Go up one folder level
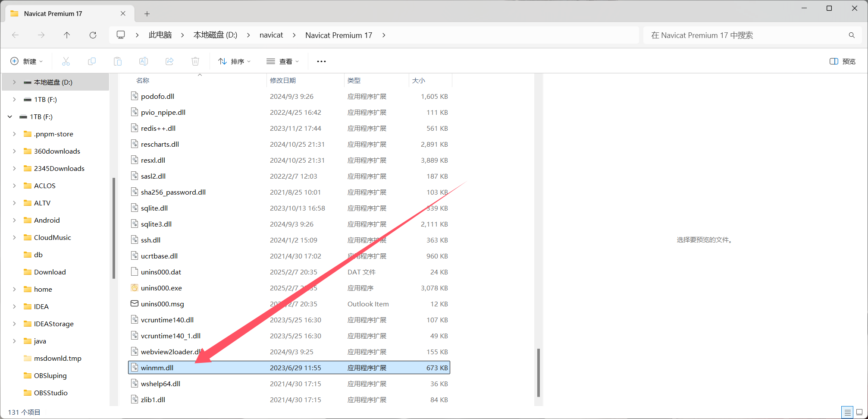Image resolution: width=868 pixels, height=419 pixels. click(x=67, y=35)
